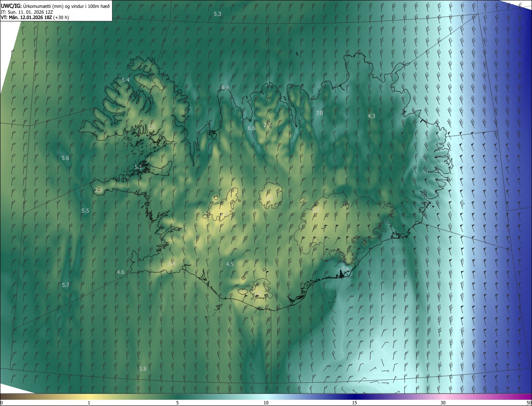
Task: Click the 2.6 value label on the map
Action: (152, 126)
